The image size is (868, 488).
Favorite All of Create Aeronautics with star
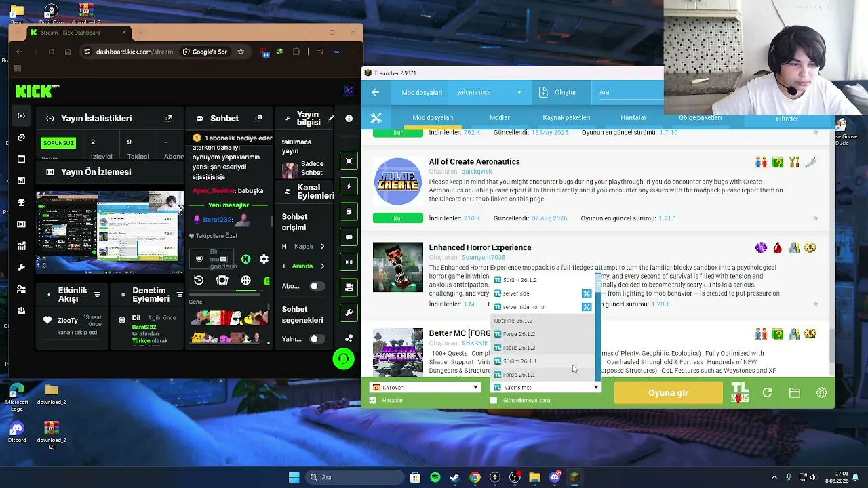pos(815,218)
